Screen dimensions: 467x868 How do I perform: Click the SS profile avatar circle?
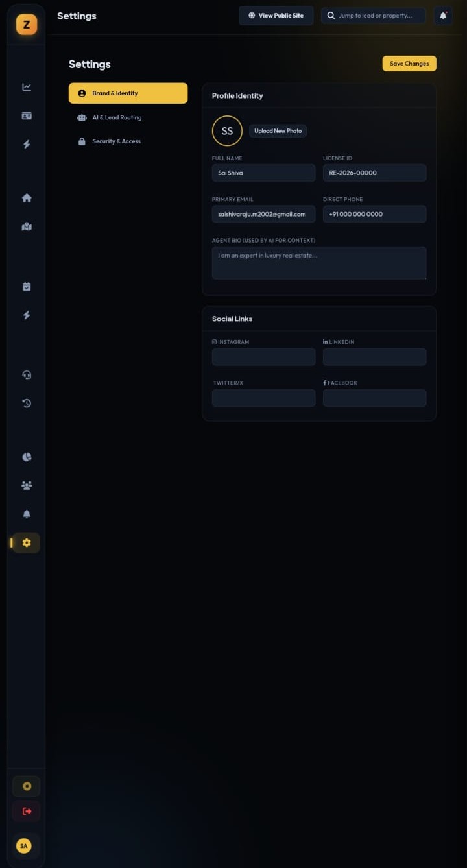click(227, 131)
